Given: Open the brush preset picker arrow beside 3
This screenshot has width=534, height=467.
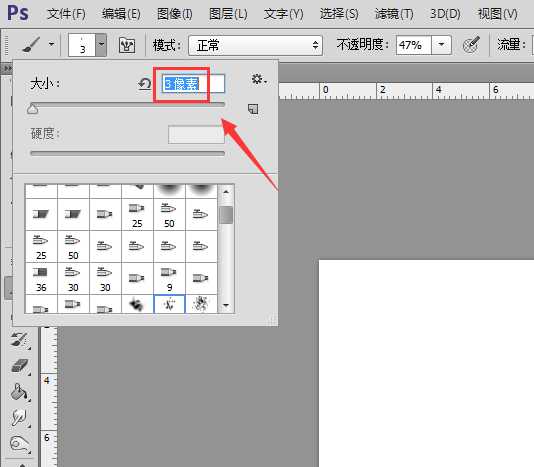Looking at the screenshot, I should pyautogui.click(x=101, y=45).
